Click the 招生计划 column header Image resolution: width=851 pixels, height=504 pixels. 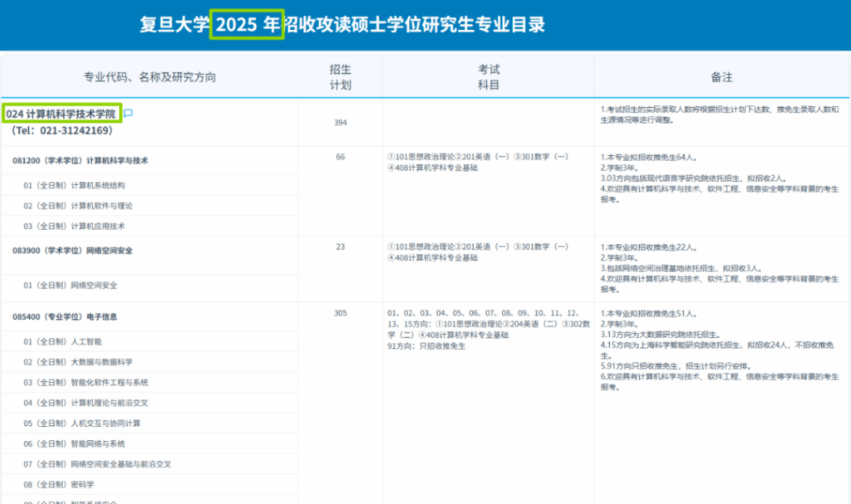click(340, 77)
